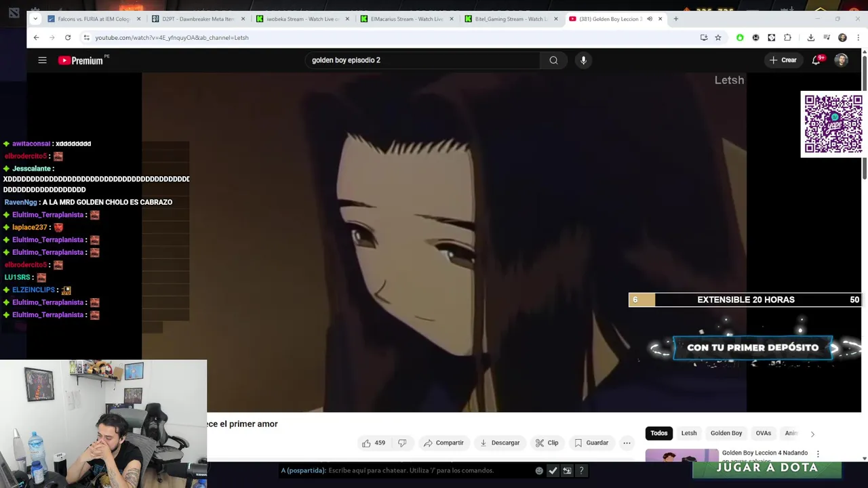Open more actions ellipsis under video

pos(627,443)
